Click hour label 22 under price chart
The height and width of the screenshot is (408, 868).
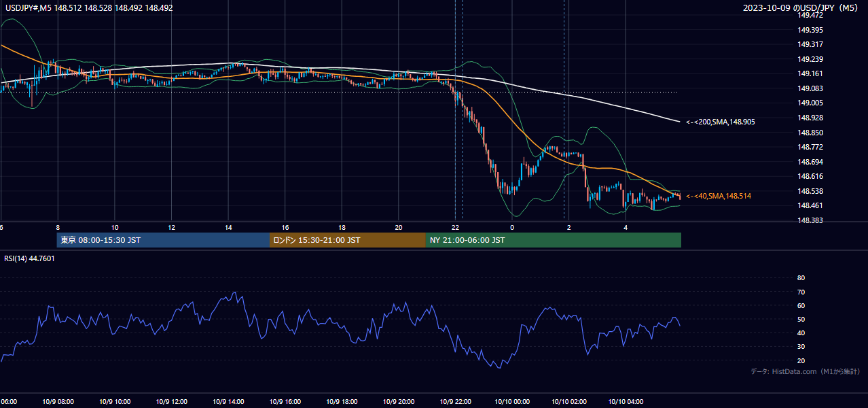coord(456,227)
